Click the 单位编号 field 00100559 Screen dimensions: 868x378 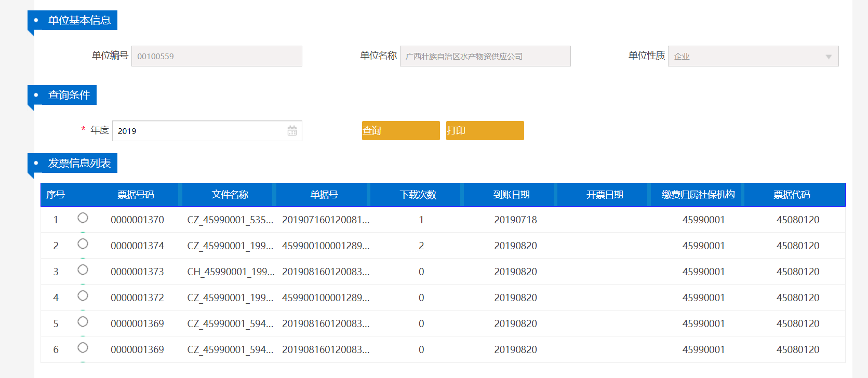[217, 56]
